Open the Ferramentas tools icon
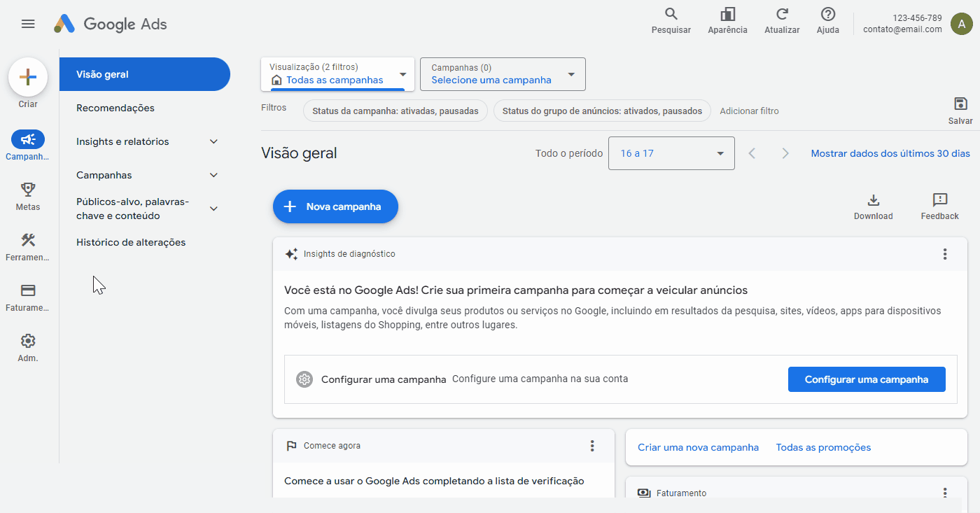This screenshot has height=513, width=980. pyautogui.click(x=28, y=240)
